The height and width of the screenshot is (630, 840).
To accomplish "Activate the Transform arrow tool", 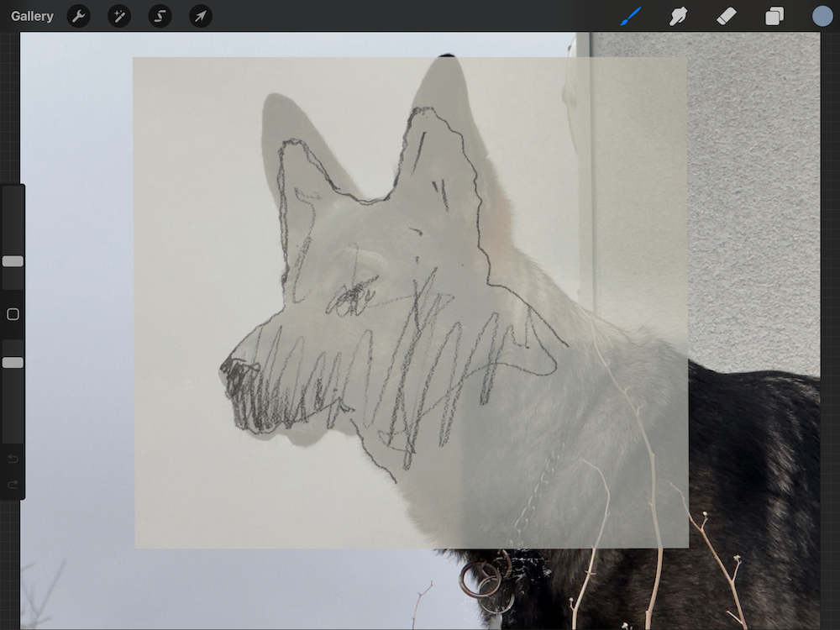I will click(x=201, y=16).
